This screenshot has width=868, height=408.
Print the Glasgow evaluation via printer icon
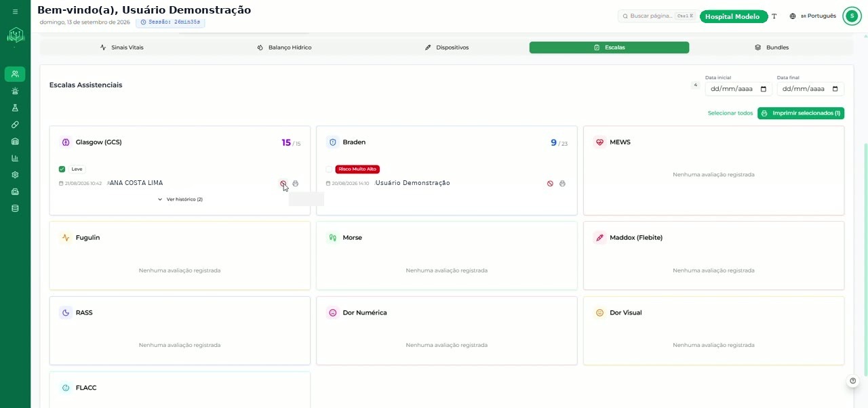coord(296,184)
